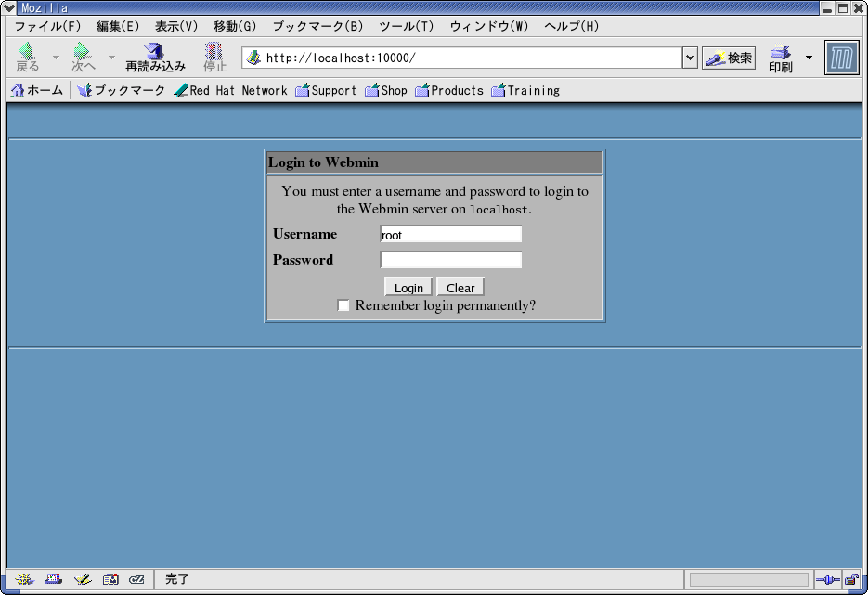Click the Print (印刷) printer icon

(780, 51)
